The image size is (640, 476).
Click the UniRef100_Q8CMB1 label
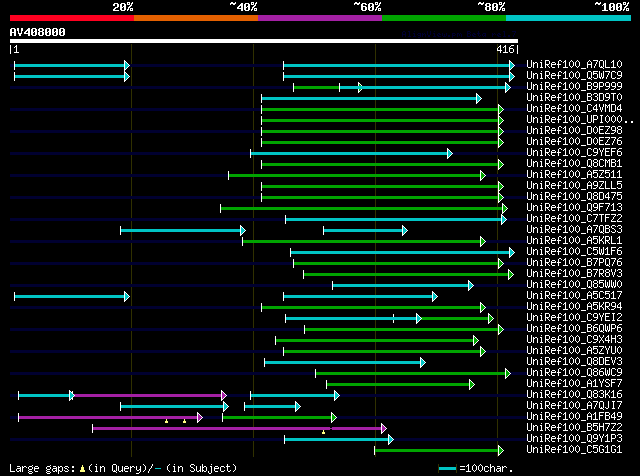tap(574, 164)
